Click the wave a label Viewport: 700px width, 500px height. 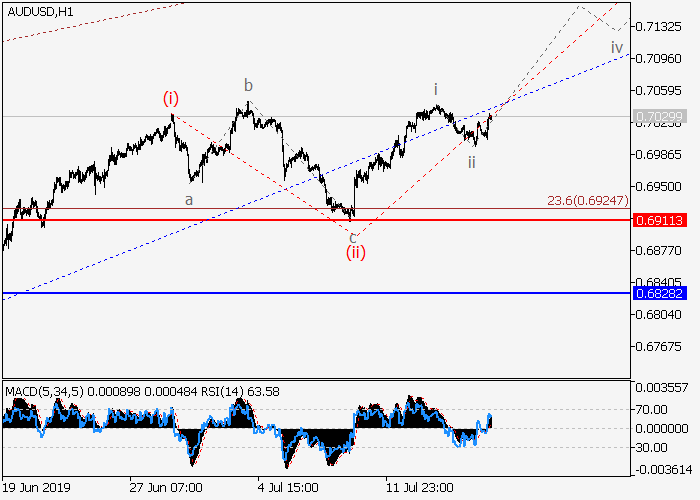click(x=187, y=199)
